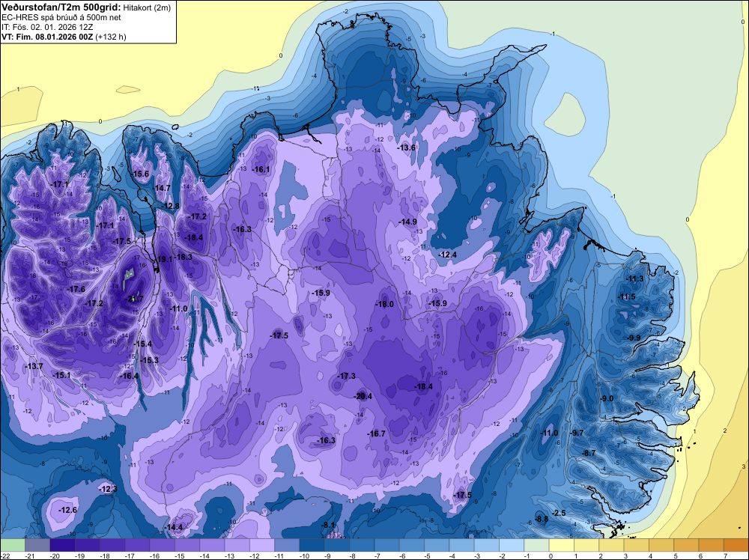The image size is (749, 560).
Task: Select the -13.7 temperature value
Action: point(34,366)
